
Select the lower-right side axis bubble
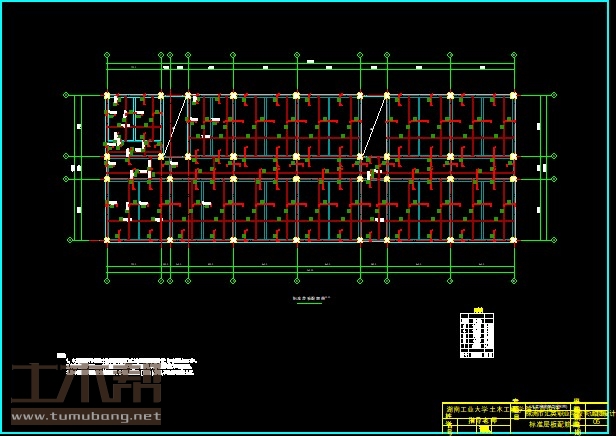point(553,240)
